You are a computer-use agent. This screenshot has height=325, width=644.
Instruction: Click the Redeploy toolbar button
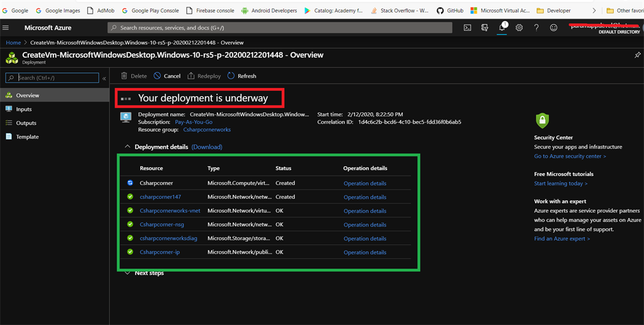click(204, 76)
